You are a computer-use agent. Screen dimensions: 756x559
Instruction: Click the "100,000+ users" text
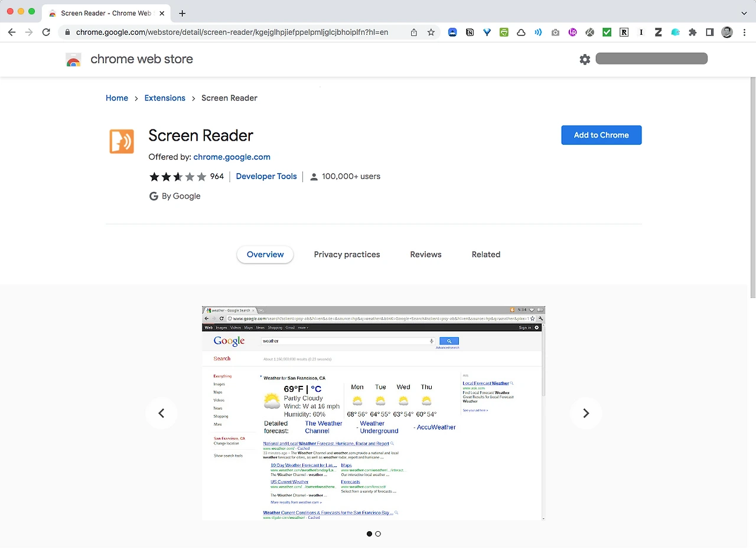coord(351,176)
